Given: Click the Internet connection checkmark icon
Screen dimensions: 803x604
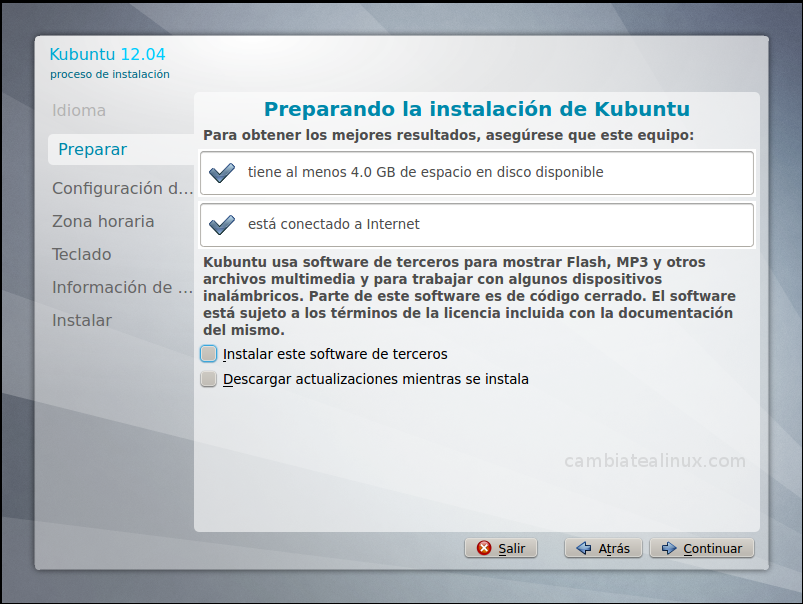Looking at the screenshot, I should click(222, 224).
